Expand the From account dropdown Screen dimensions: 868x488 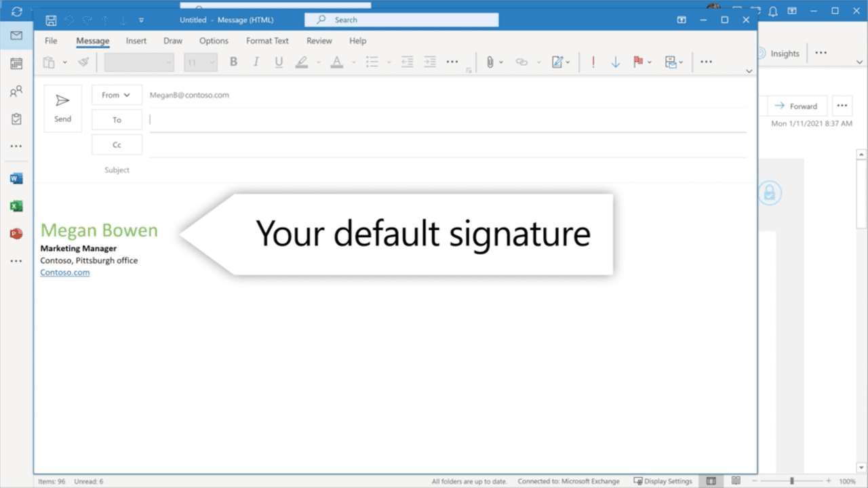[117, 95]
